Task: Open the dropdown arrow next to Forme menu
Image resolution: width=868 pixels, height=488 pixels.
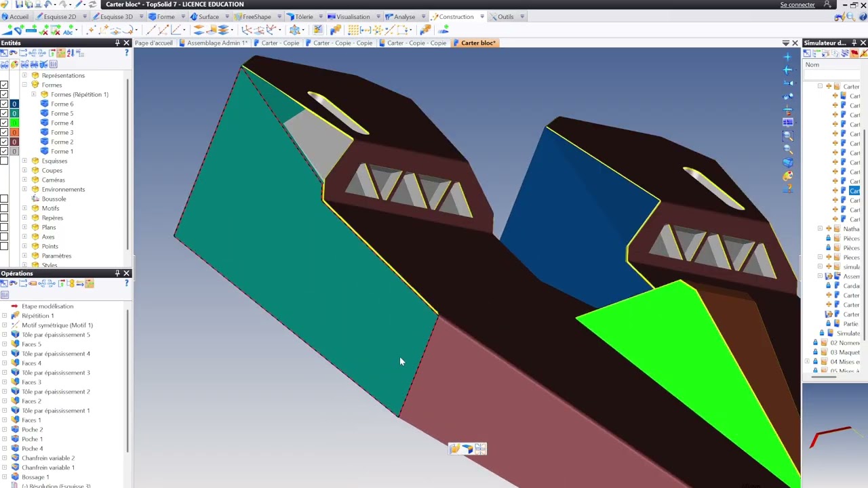Action: [183, 16]
